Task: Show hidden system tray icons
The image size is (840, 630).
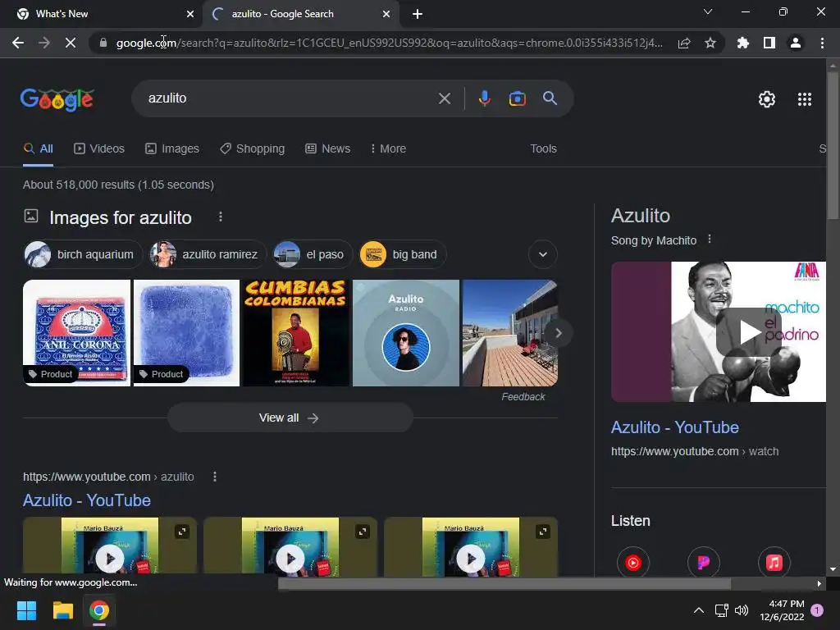Action: pos(699,610)
